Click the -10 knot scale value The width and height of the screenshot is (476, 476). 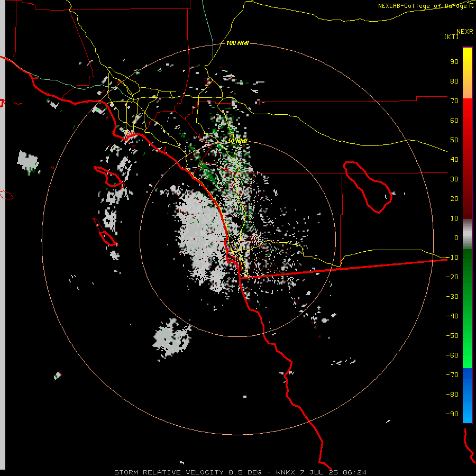click(452, 258)
